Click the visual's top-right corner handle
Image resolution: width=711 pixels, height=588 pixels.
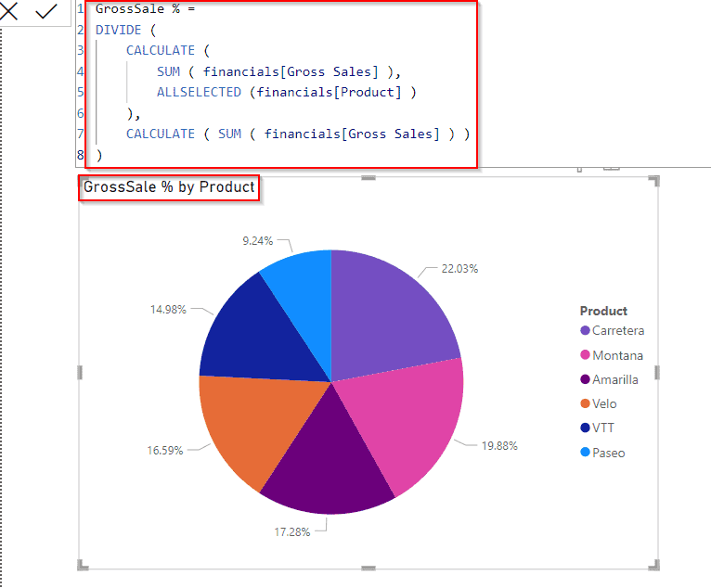[654, 181]
